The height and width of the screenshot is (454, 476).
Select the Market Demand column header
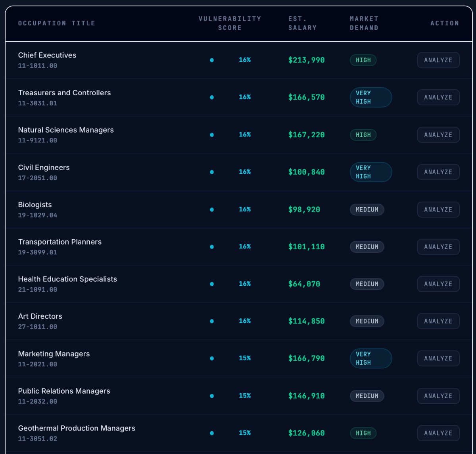pyautogui.click(x=364, y=23)
